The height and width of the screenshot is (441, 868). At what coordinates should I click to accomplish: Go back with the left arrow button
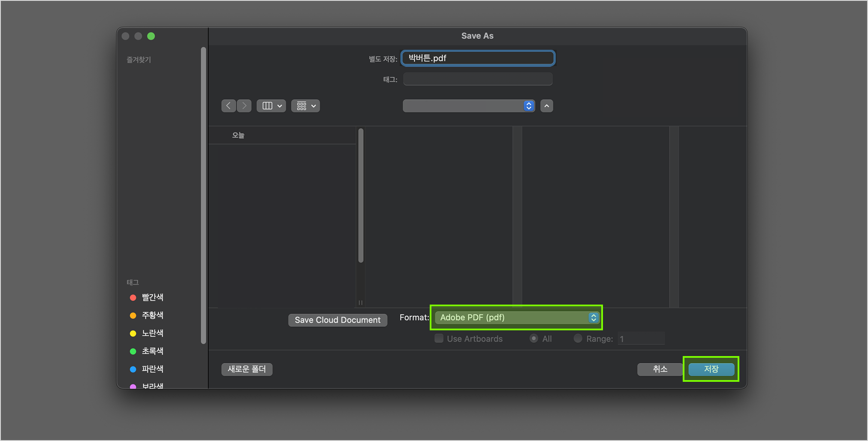click(x=229, y=106)
